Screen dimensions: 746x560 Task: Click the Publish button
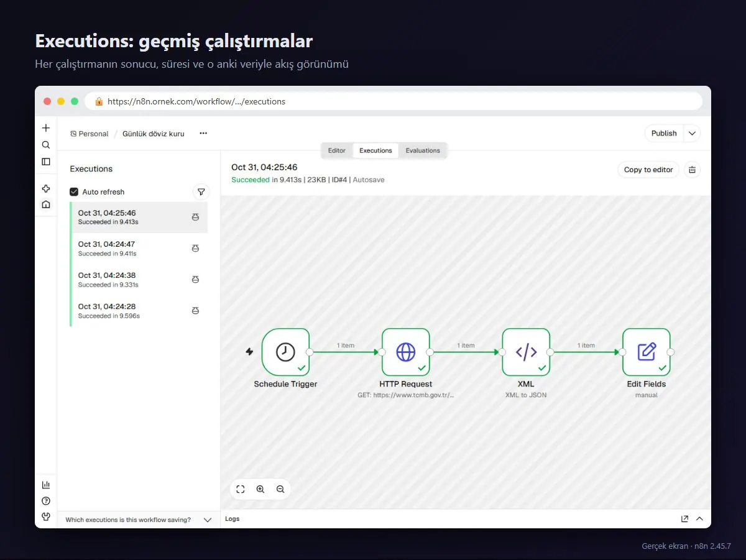(x=664, y=134)
